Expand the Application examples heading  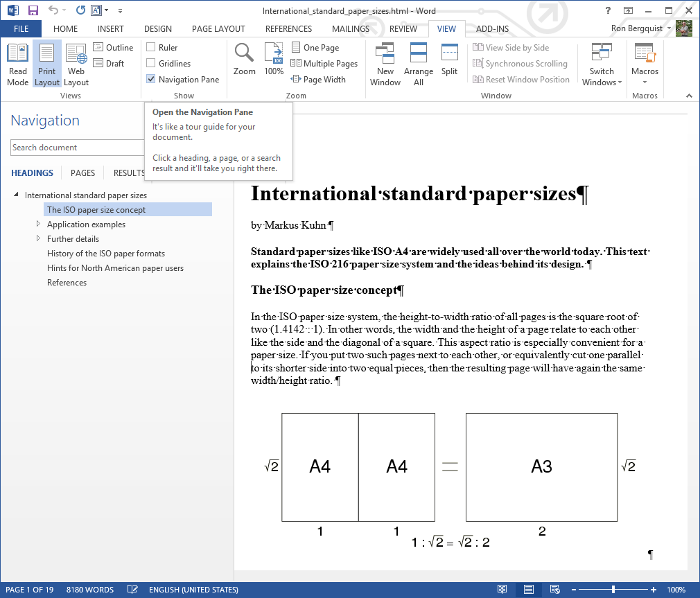pos(39,224)
